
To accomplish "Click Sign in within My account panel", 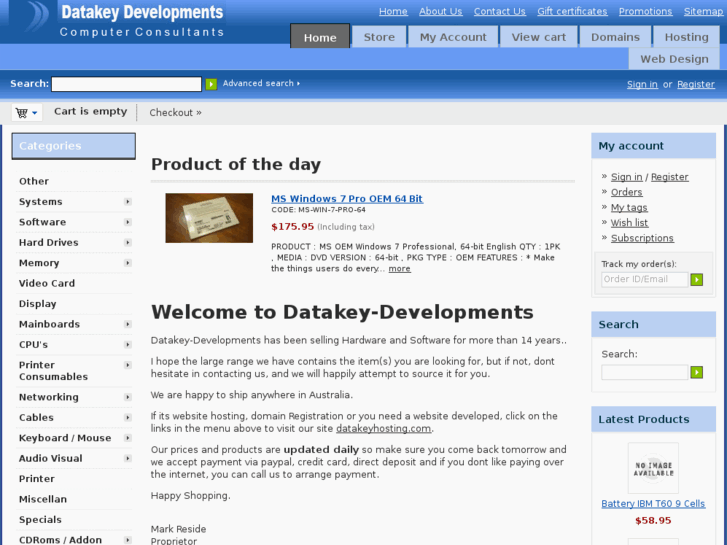I will (626, 177).
